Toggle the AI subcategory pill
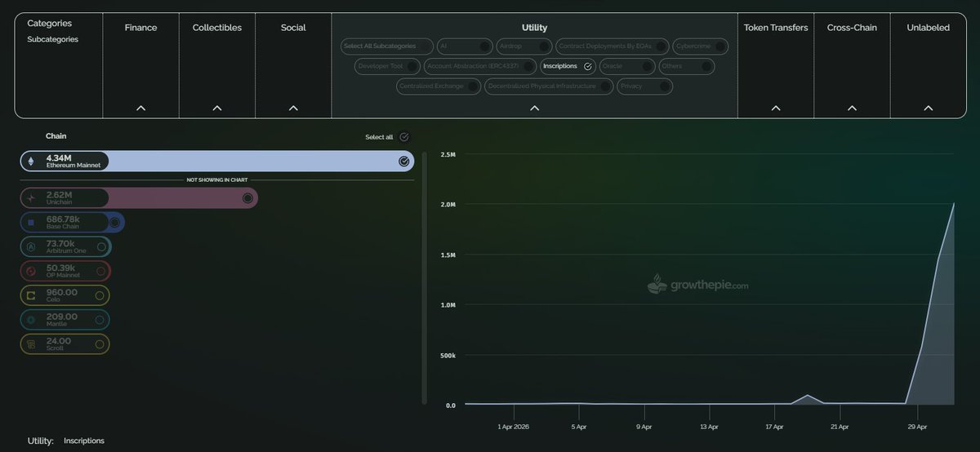The image size is (980, 452). (x=465, y=47)
